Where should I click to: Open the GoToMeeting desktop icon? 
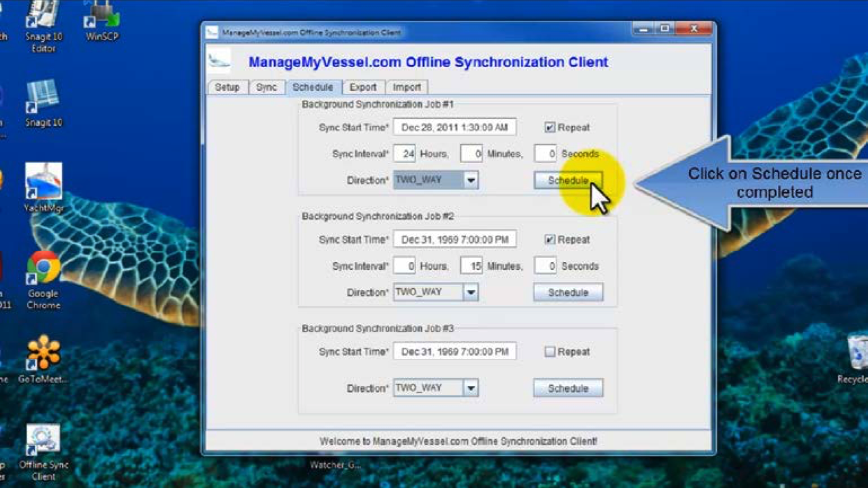(x=43, y=359)
